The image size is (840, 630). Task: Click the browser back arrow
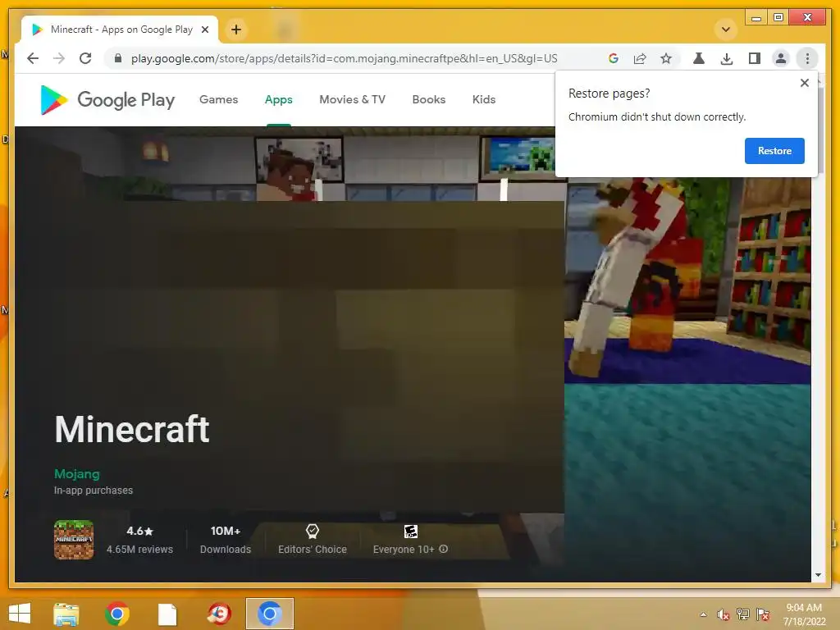click(33, 58)
